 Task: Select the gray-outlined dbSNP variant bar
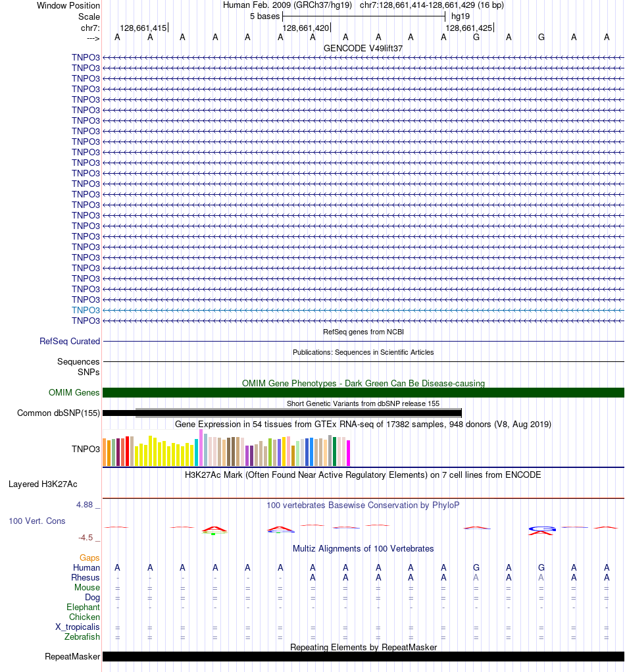click(x=299, y=413)
